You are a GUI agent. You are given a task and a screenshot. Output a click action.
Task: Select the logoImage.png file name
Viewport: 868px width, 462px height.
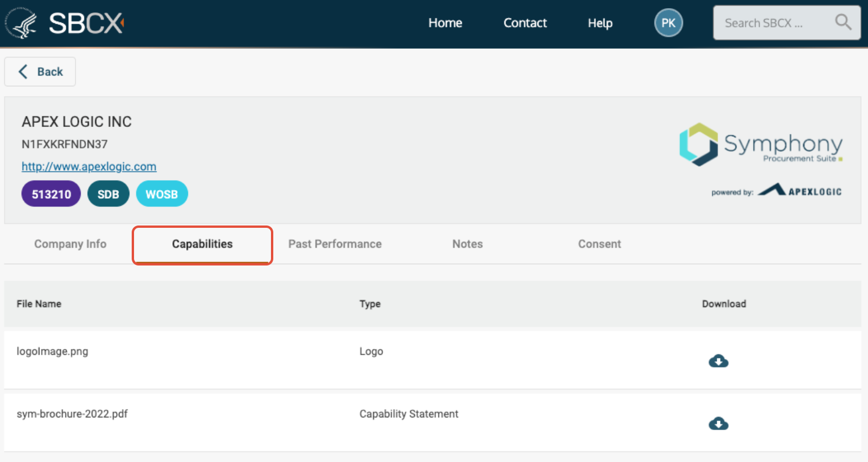tap(52, 351)
